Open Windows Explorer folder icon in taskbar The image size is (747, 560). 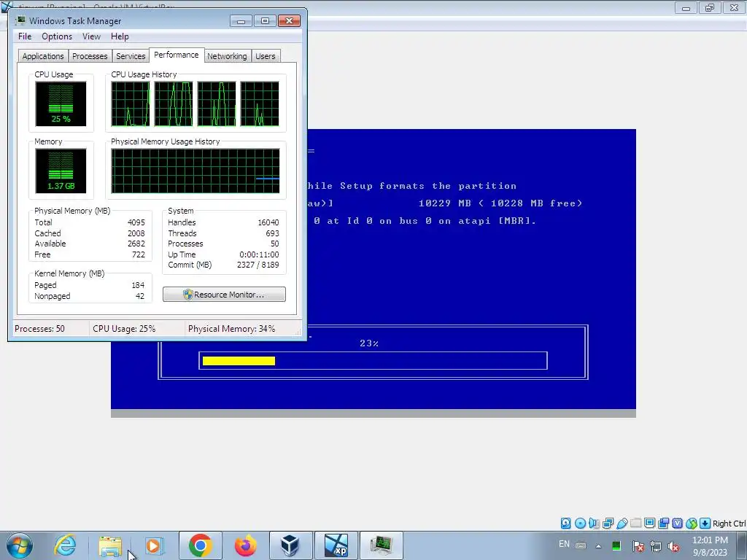click(x=110, y=545)
